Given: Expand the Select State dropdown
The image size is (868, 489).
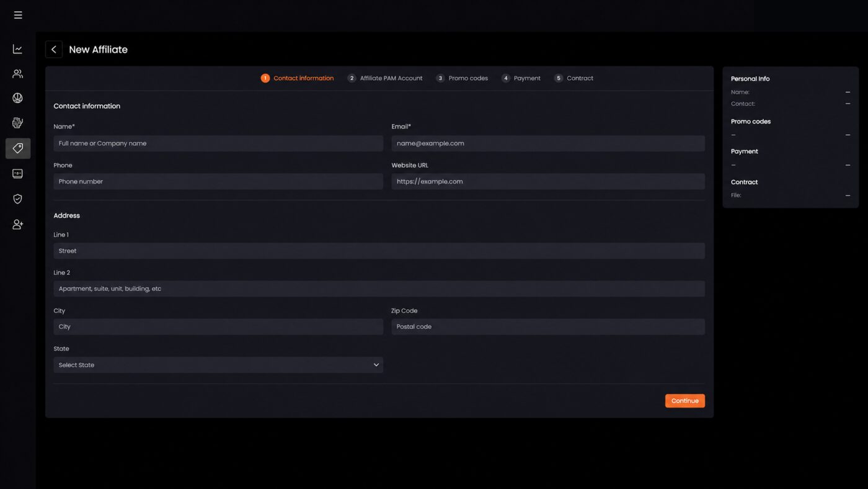Looking at the screenshot, I should tap(218, 365).
